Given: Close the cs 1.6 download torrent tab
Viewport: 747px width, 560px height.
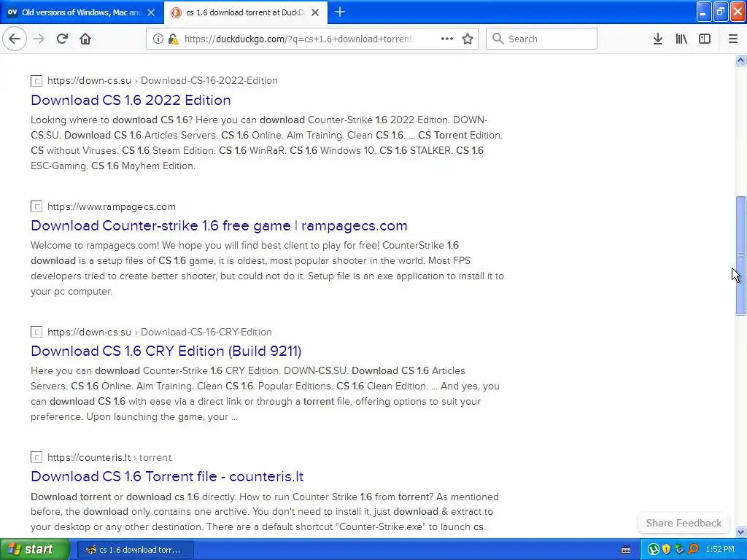Looking at the screenshot, I should (315, 12).
